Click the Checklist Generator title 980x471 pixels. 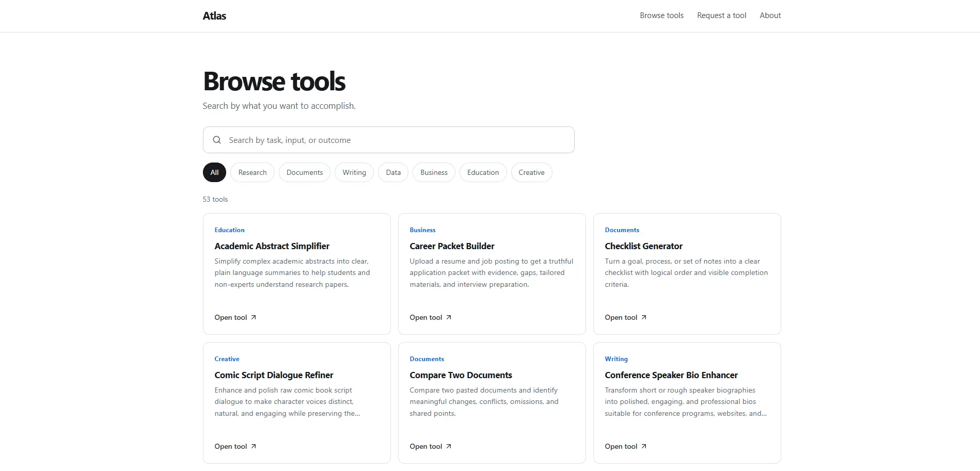[x=643, y=246]
